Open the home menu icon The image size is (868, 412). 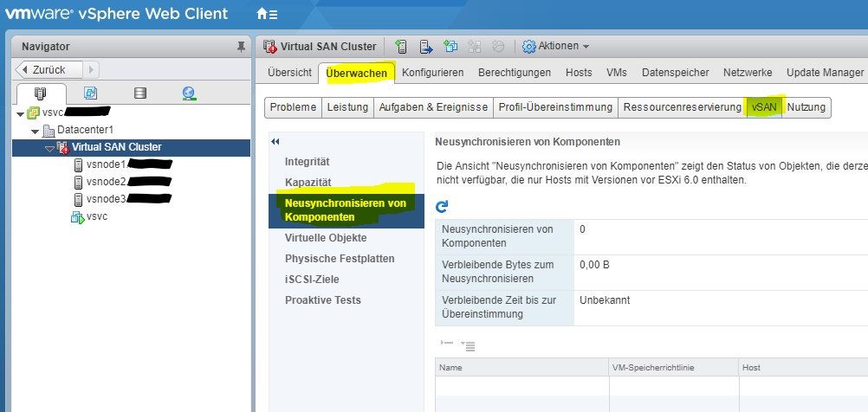(268, 15)
